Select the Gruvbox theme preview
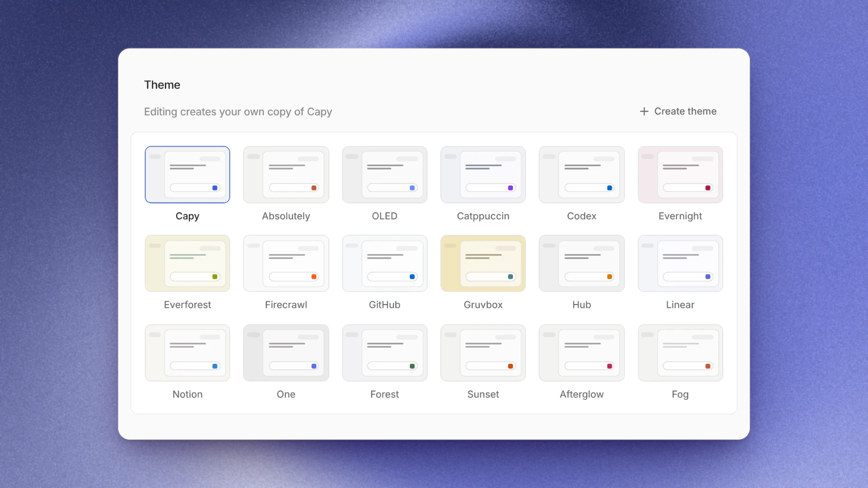The image size is (868, 488). [x=483, y=263]
